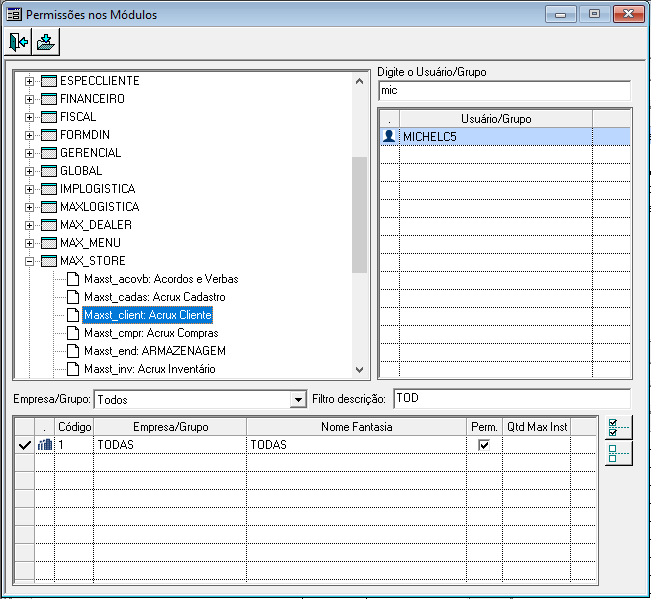Click the Perm. column header
651x599 pixels.
point(485,427)
